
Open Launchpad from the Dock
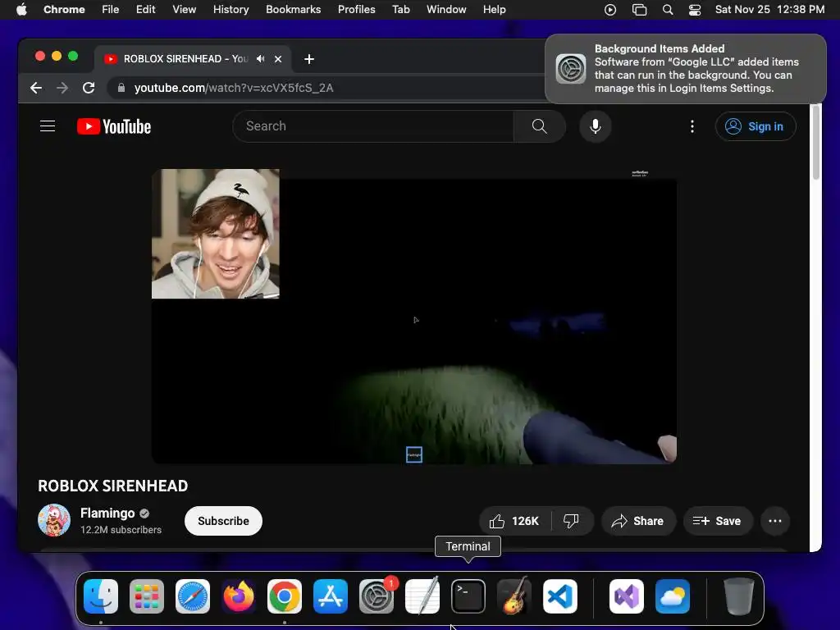coord(147,596)
